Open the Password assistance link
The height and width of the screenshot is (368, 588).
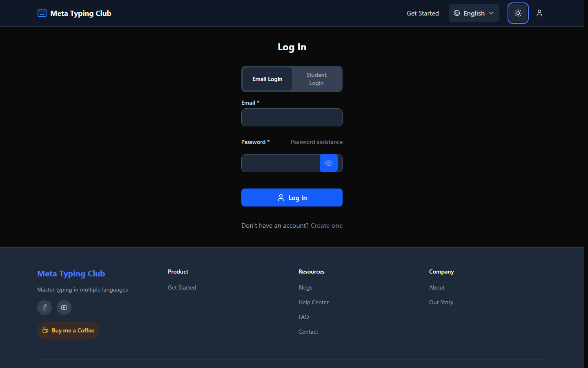click(x=316, y=142)
